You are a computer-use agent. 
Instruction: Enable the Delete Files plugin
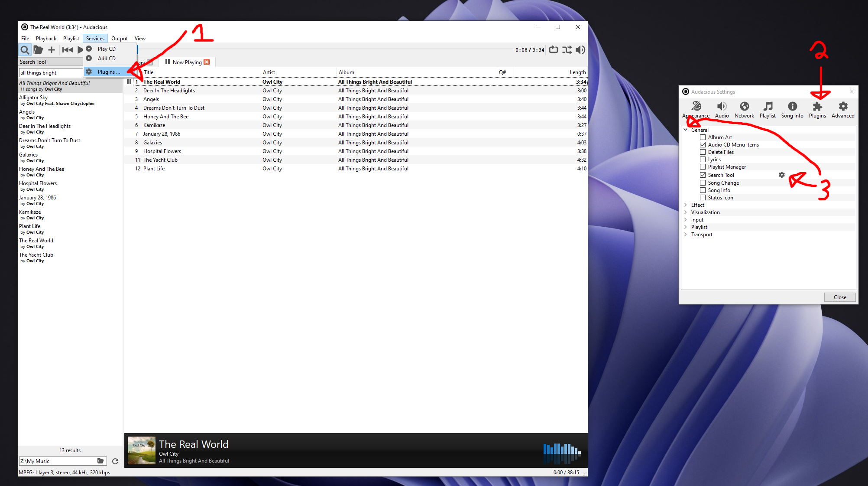pos(703,152)
